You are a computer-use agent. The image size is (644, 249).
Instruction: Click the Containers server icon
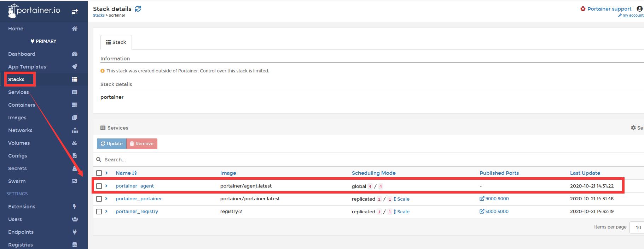click(x=75, y=105)
